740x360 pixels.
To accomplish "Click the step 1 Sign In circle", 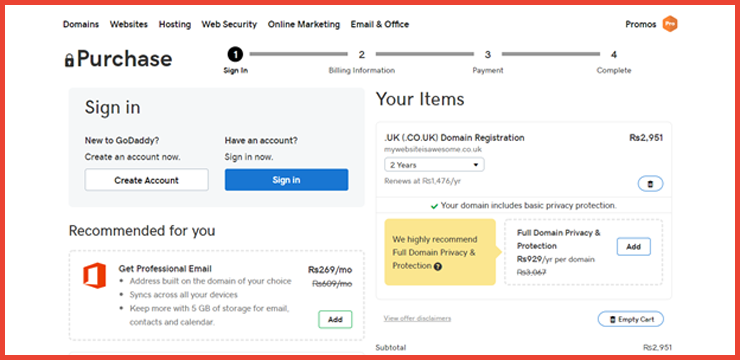I will coord(235,55).
